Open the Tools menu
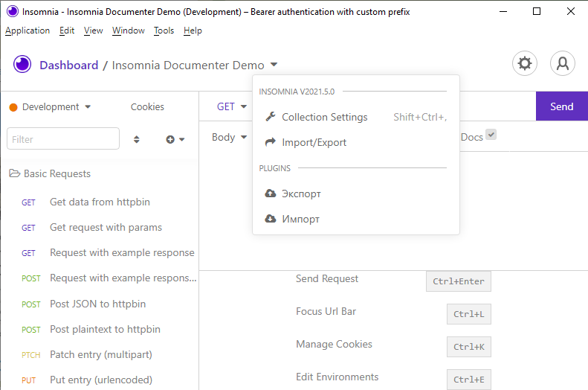 (x=164, y=31)
